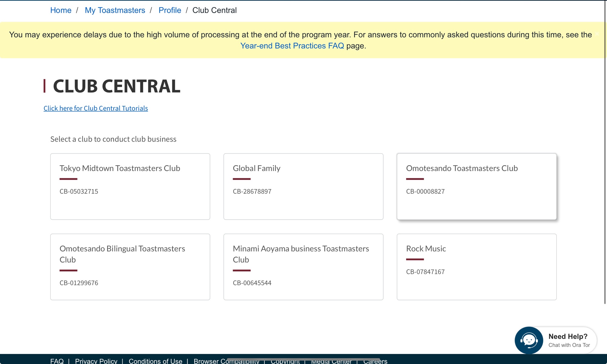The image size is (607, 364).
Task: Open Conditions of Use footer link
Action: point(155,361)
